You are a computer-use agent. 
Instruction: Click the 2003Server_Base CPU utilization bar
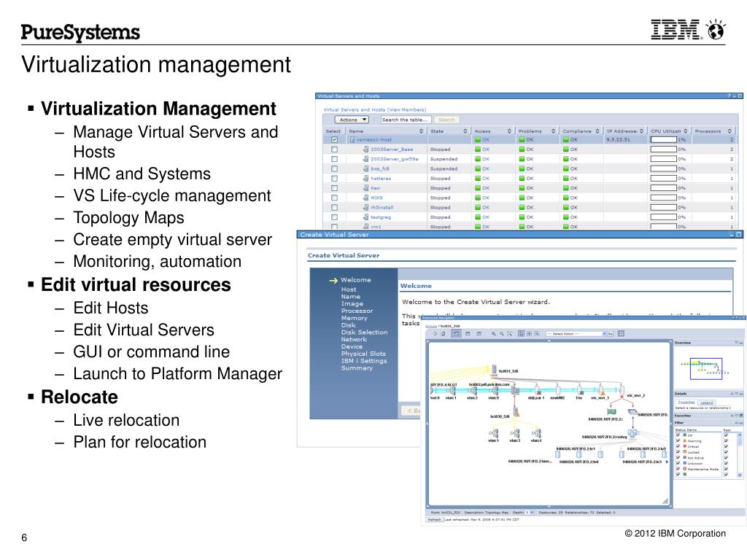[664, 149]
